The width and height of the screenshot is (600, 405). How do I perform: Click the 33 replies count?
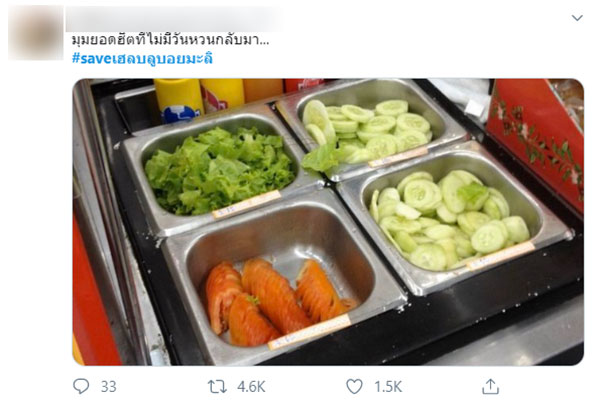tap(108, 387)
